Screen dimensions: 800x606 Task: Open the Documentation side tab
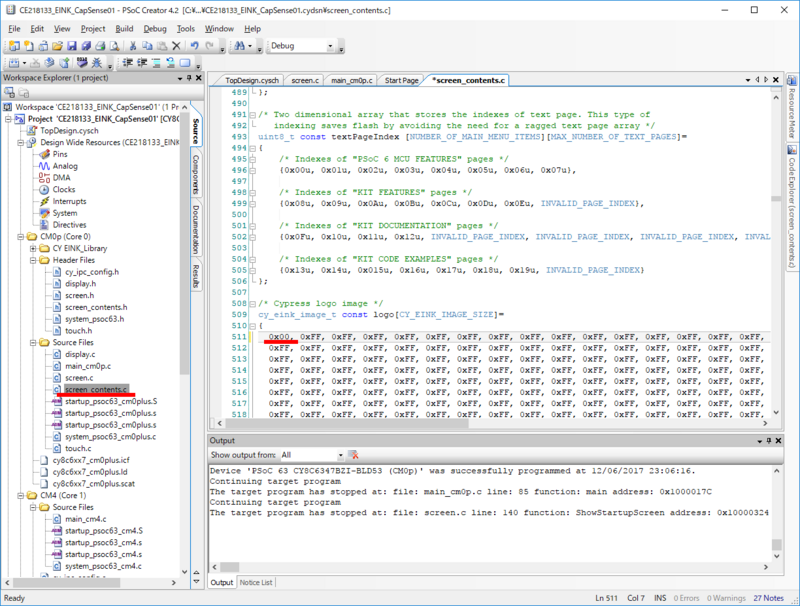tap(196, 230)
